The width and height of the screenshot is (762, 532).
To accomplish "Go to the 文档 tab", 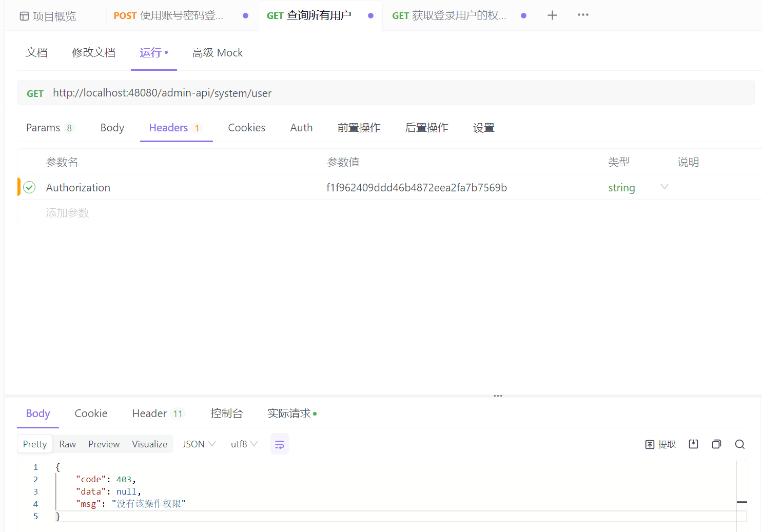I will pos(37,52).
